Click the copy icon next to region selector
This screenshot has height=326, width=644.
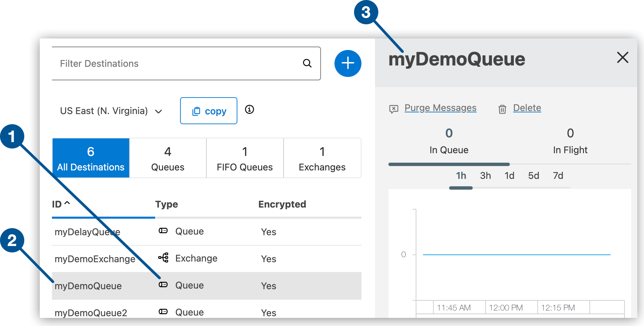[197, 111]
